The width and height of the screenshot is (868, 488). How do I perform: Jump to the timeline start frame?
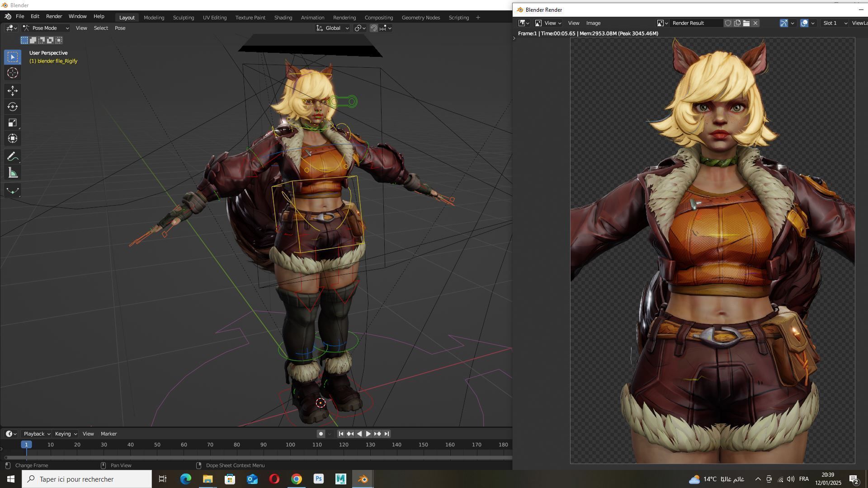341,434
